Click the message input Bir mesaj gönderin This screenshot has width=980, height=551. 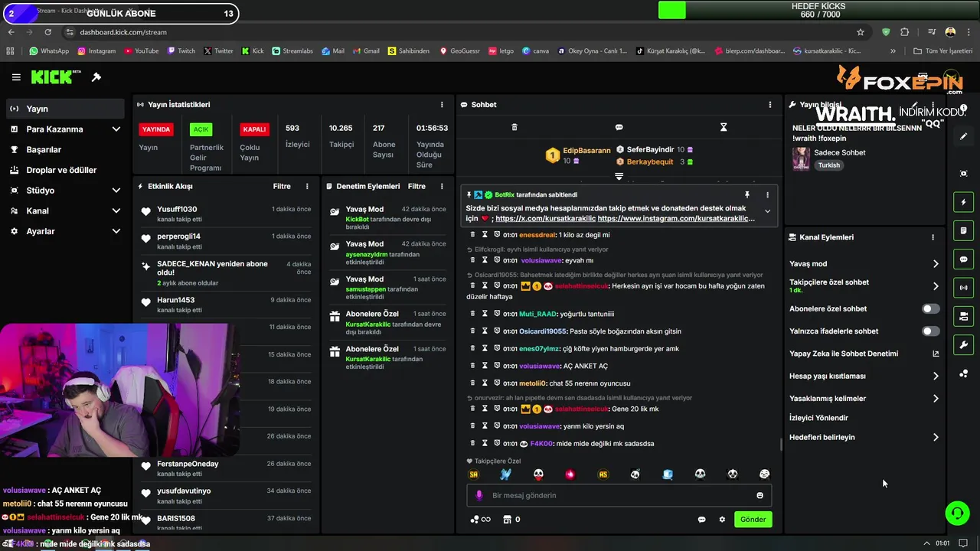pos(619,495)
